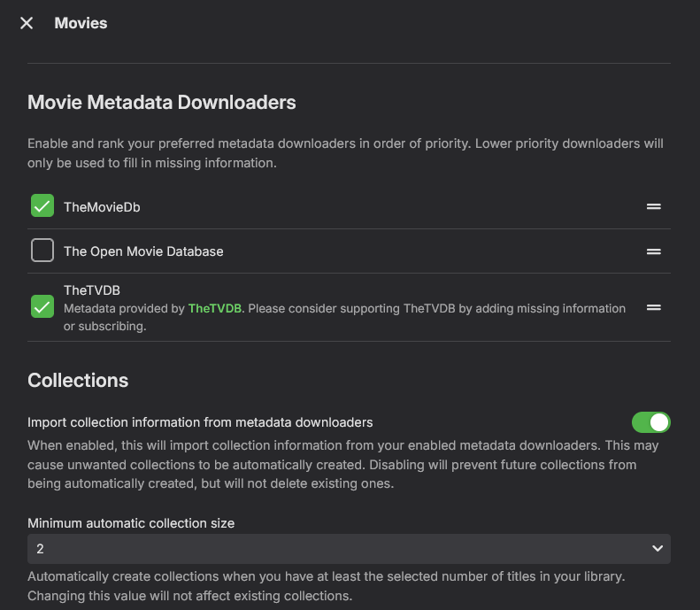
Task: Click the Minimum automatic collection size label
Action: click(131, 523)
